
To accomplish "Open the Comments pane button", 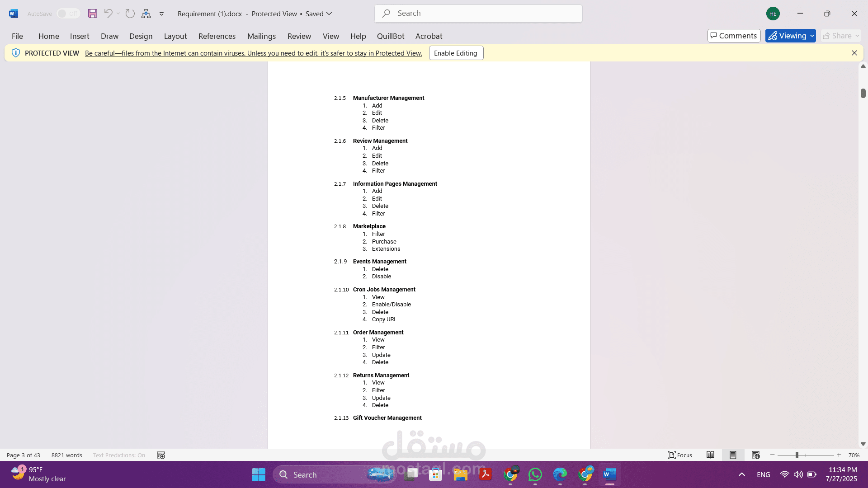I will pyautogui.click(x=734, y=36).
